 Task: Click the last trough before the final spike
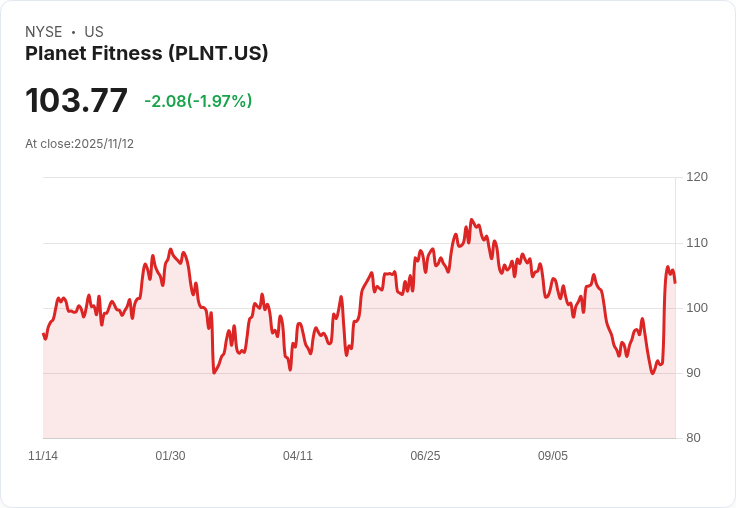[653, 373]
